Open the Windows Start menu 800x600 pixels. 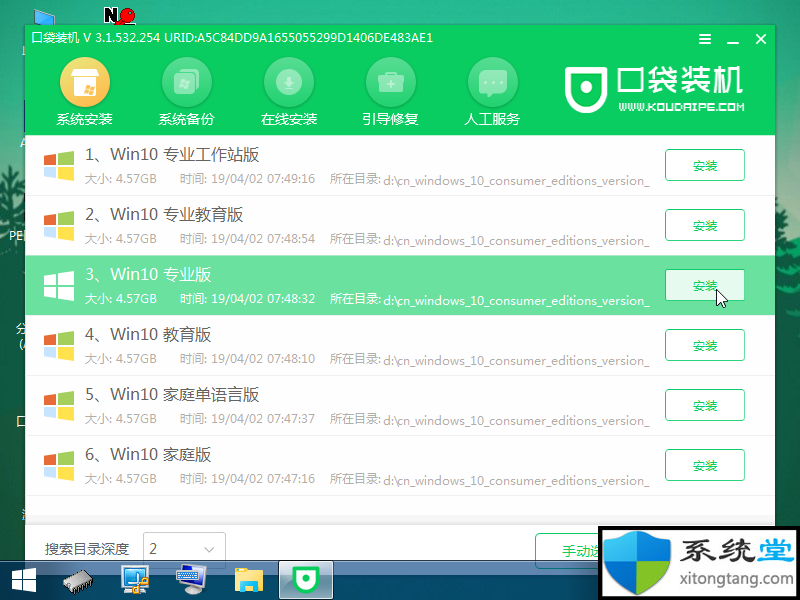coord(23,581)
